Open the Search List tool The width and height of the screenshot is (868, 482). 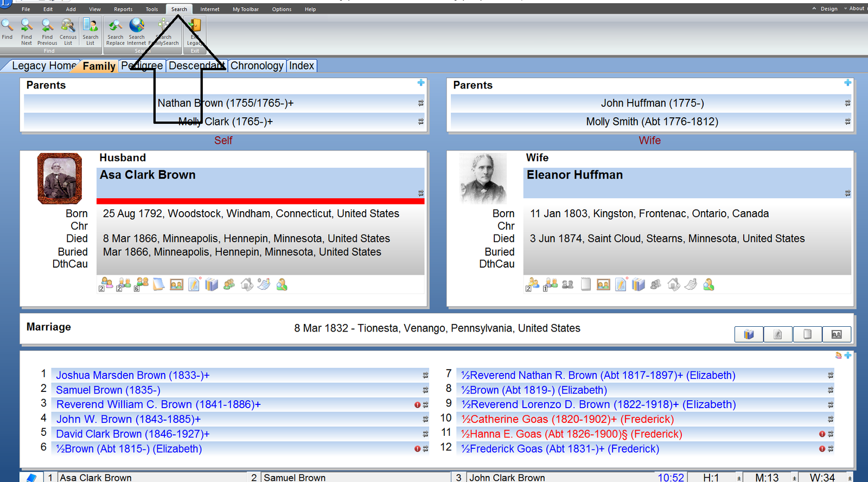point(91,25)
